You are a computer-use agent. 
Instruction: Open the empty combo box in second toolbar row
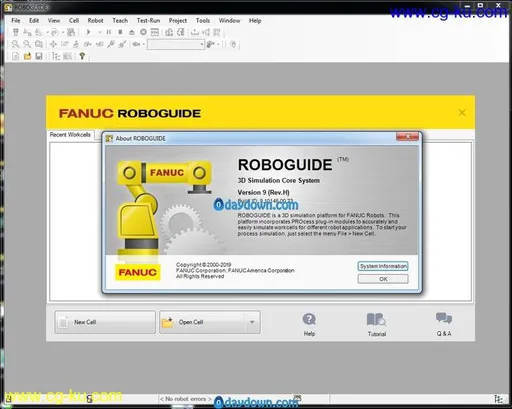tap(176, 44)
